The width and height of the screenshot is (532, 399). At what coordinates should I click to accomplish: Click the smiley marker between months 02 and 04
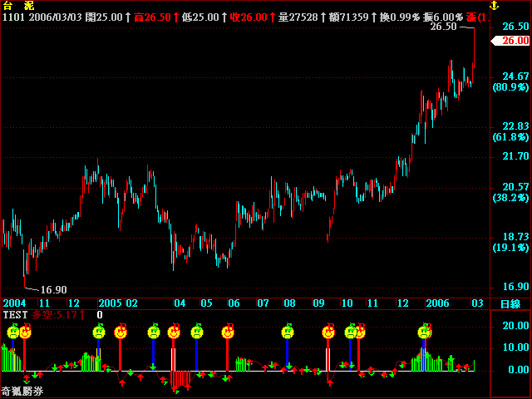coord(154,332)
